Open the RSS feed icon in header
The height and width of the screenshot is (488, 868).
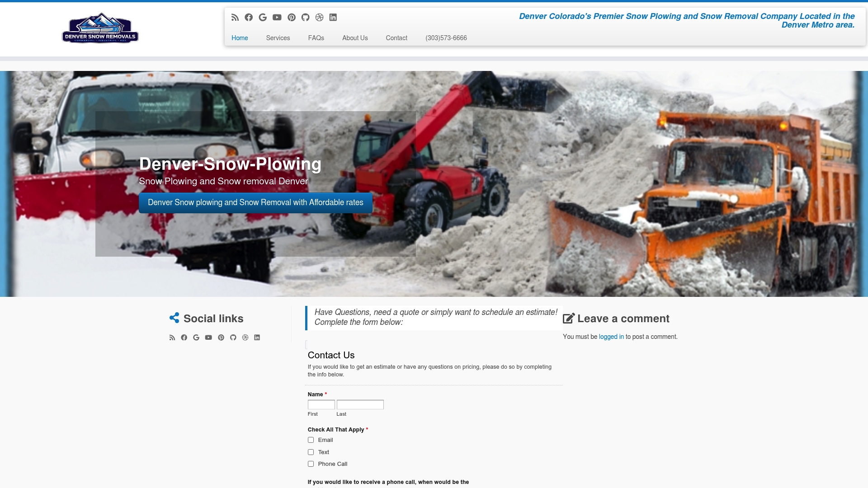235,18
